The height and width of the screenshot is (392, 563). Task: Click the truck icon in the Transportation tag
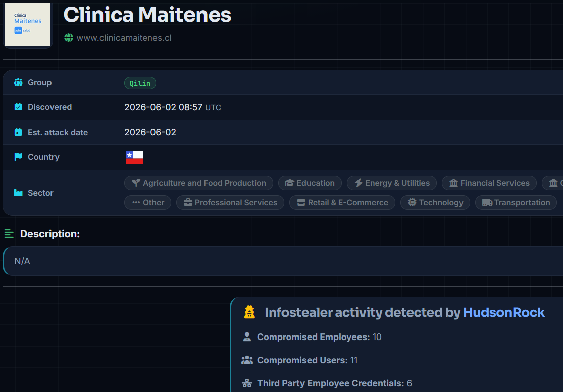pos(487,203)
